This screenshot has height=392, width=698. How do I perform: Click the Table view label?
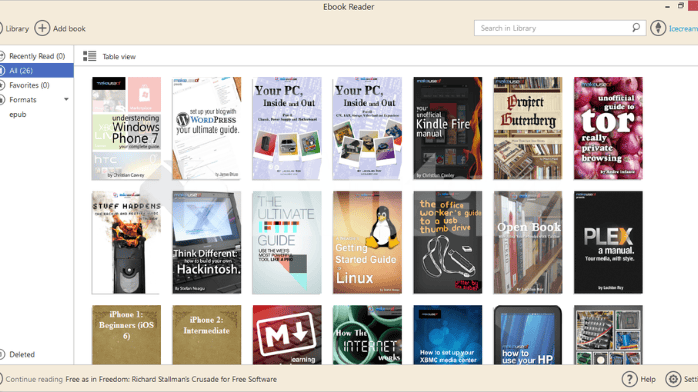(x=119, y=57)
